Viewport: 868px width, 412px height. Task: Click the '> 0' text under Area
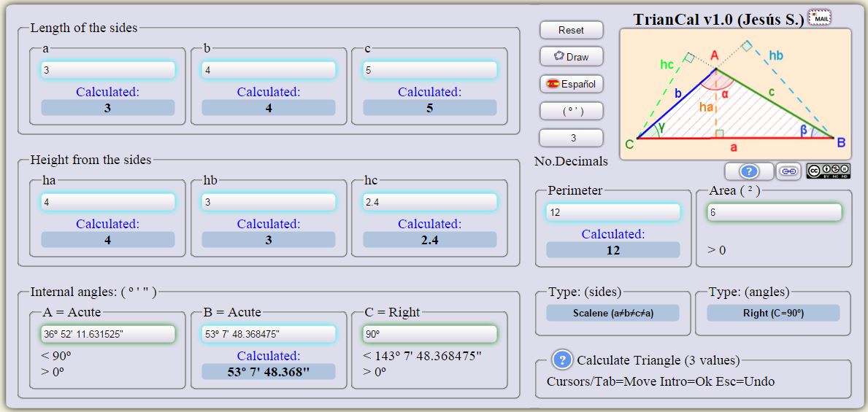(x=716, y=251)
